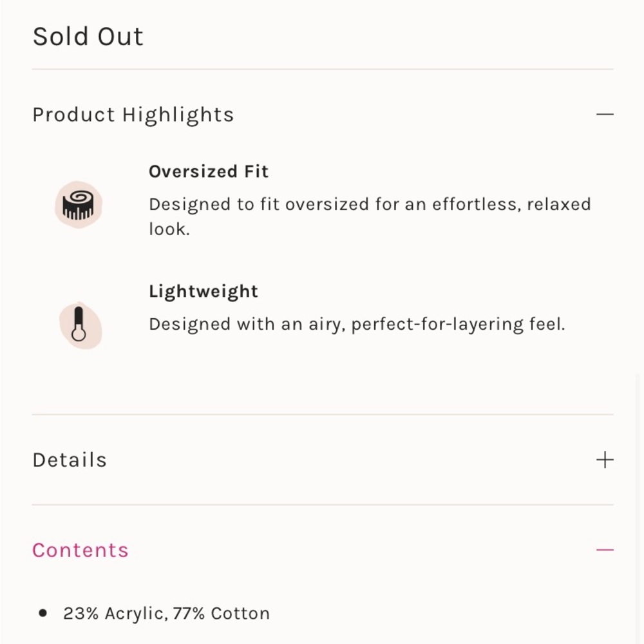Click the Sold Out label
This screenshot has width=644, height=644.
point(88,36)
